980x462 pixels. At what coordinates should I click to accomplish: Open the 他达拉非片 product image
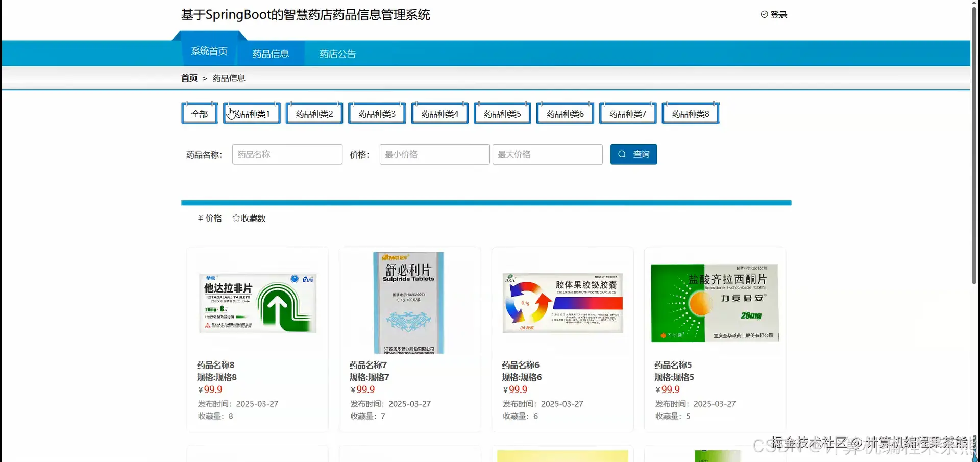[x=258, y=303]
